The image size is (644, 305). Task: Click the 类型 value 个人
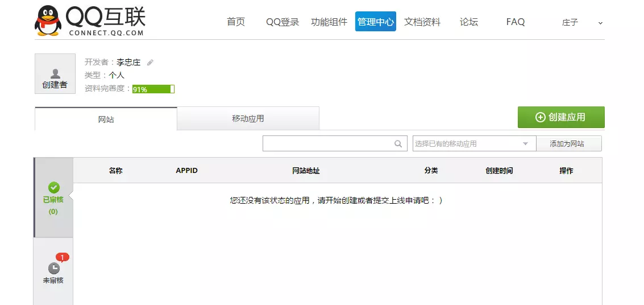click(116, 75)
